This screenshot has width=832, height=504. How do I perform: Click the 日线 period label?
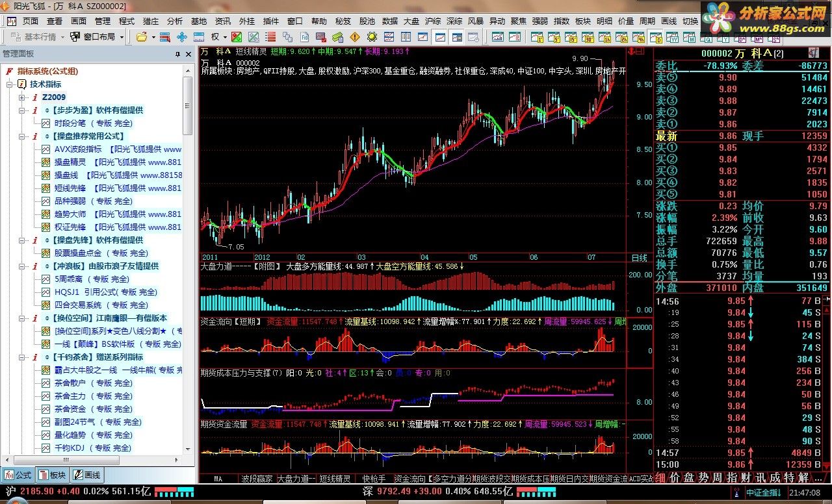640,258
